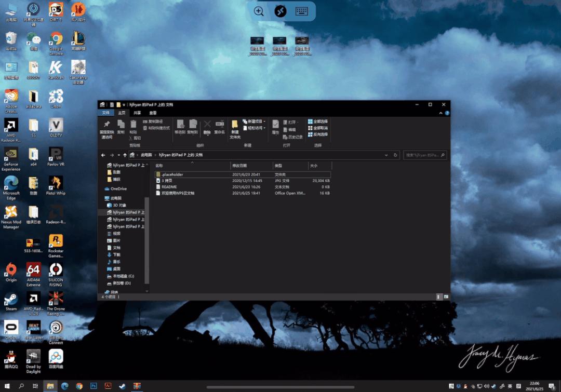Click the 固定到快速访问 pin icon
The width and height of the screenshot is (561, 392).
[106, 125]
